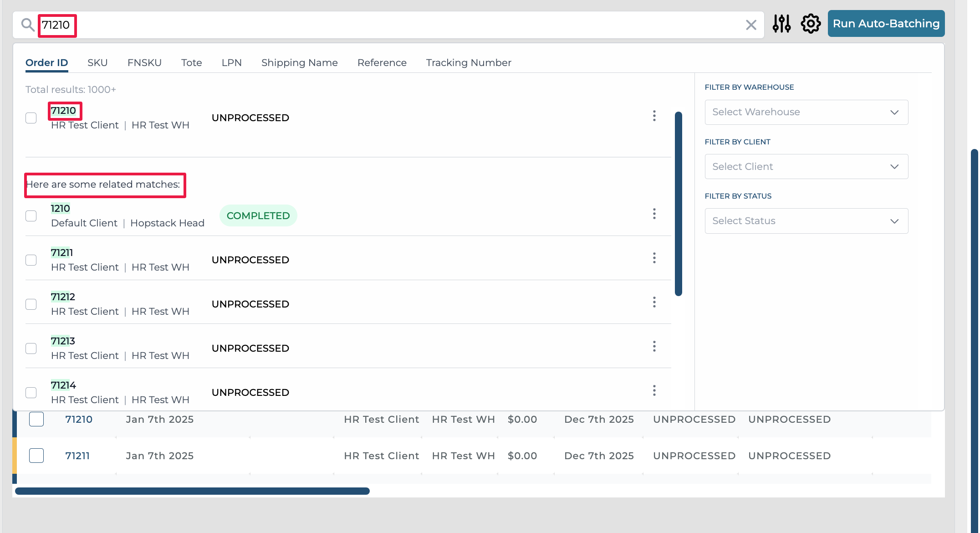
Task: Open three-dot menu for order 71213
Action: (654, 347)
